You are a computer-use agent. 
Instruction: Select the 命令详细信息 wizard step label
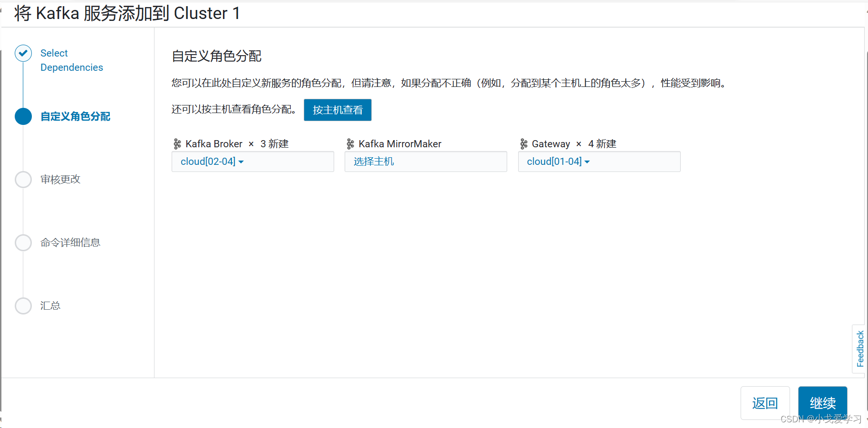[x=70, y=243]
